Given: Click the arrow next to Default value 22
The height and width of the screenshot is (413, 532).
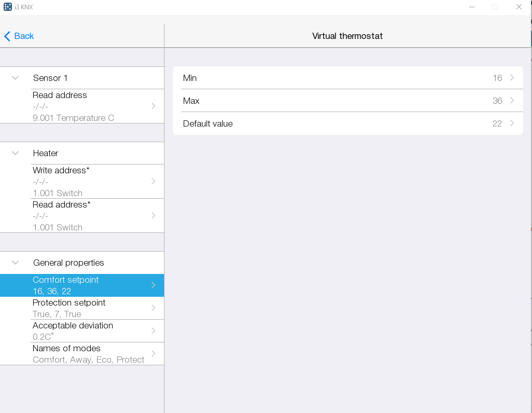Looking at the screenshot, I should coord(512,123).
